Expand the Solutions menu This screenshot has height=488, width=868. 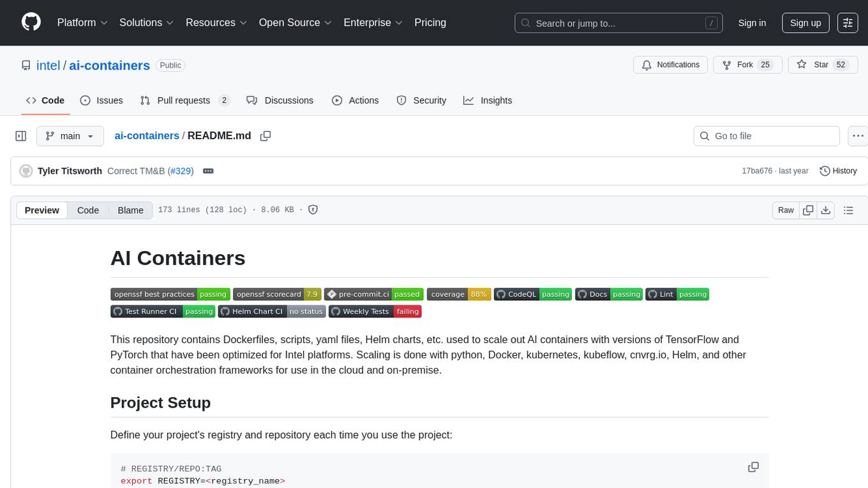tap(147, 22)
